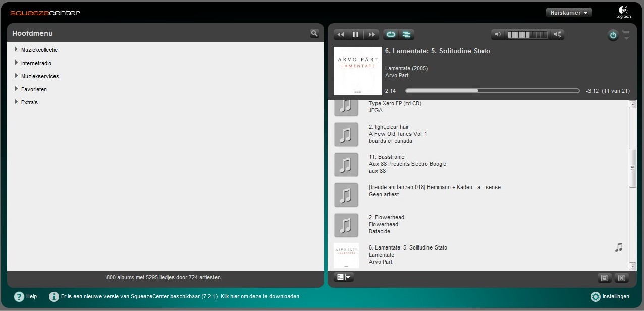Viewport: 644px width, 311px height.
Task: Expand the Favorieten tree arrow
Action: [x=16, y=89]
